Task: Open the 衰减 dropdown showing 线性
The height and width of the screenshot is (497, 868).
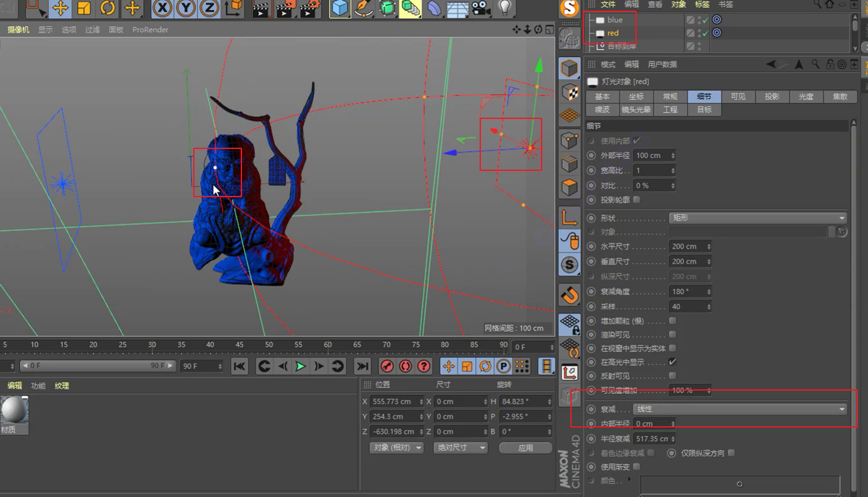Action: pos(740,409)
